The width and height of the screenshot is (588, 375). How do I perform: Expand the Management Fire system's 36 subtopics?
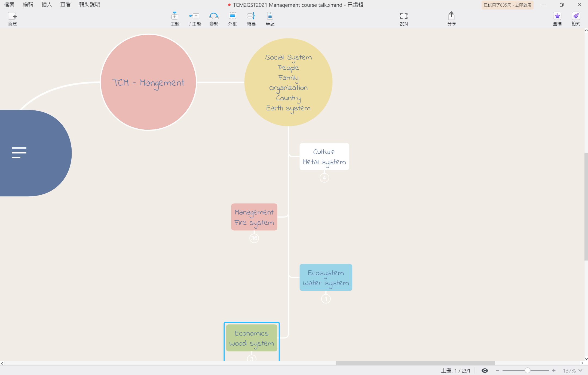[254, 238]
